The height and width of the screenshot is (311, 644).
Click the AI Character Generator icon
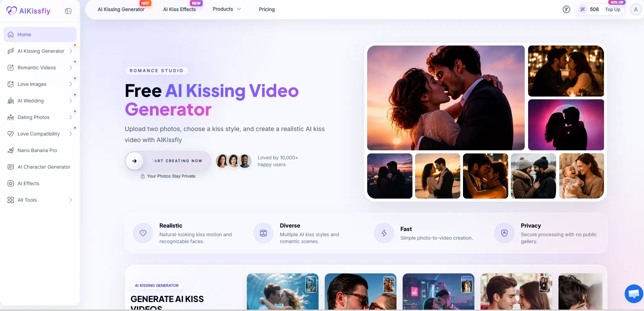click(x=11, y=167)
